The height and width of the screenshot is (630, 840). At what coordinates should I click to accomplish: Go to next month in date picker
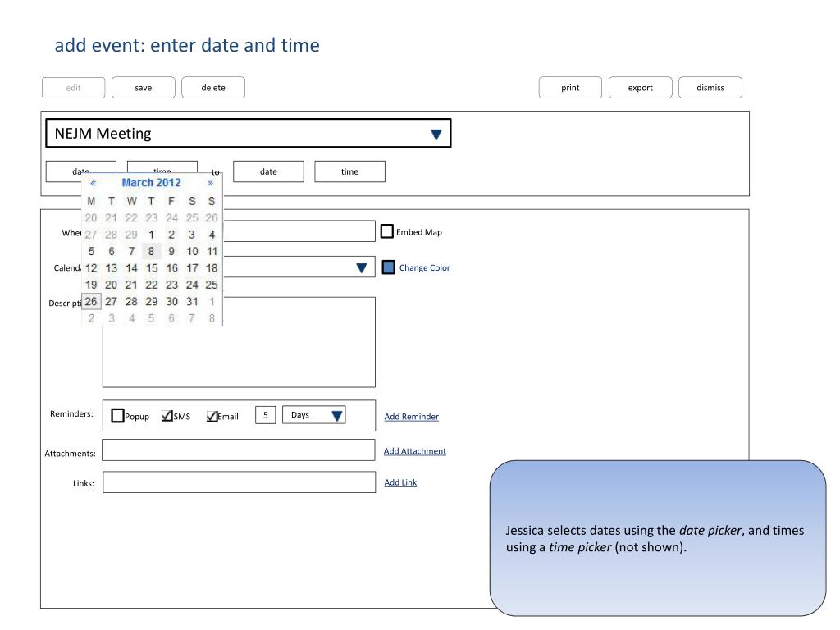[210, 183]
